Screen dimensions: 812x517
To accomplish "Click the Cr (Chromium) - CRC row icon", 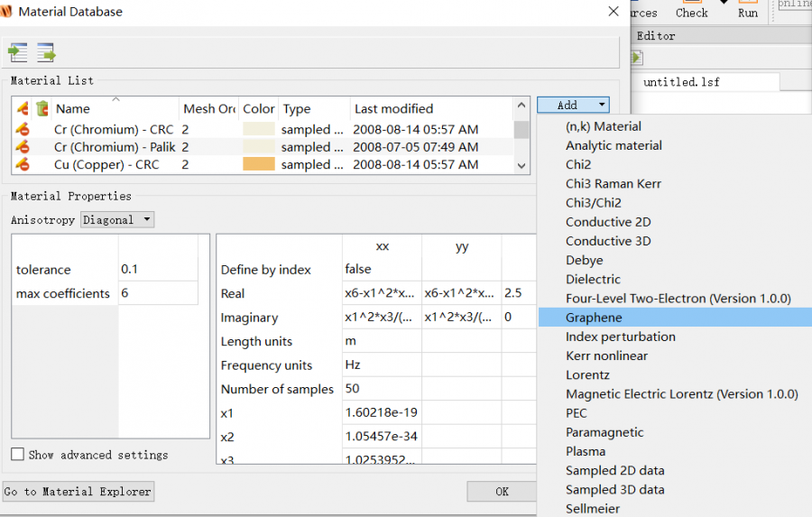I will (23, 130).
